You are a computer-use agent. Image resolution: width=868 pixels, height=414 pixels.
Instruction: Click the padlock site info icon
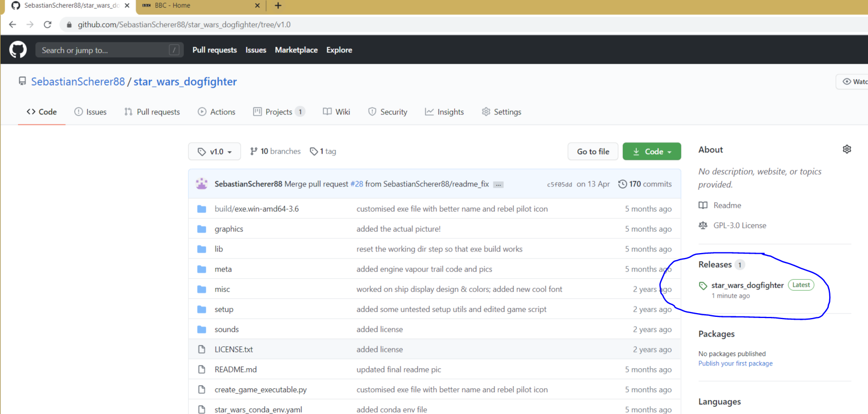pos(69,25)
